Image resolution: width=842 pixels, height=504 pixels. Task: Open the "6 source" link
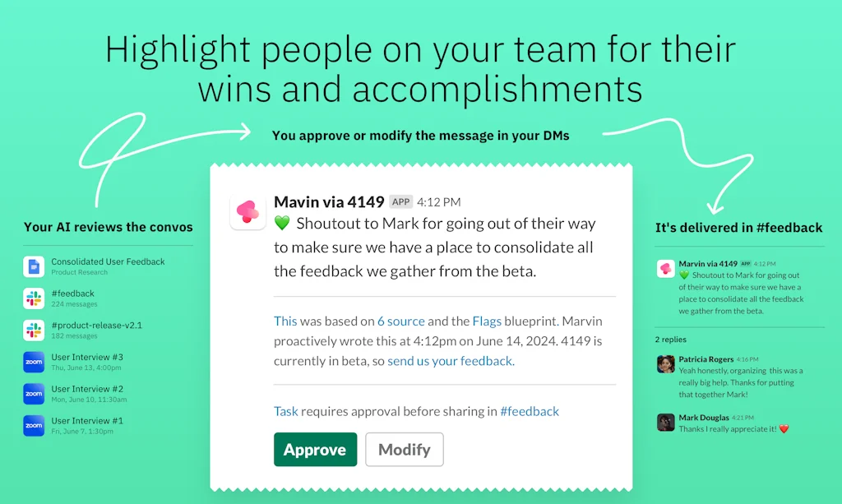click(x=401, y=321)
